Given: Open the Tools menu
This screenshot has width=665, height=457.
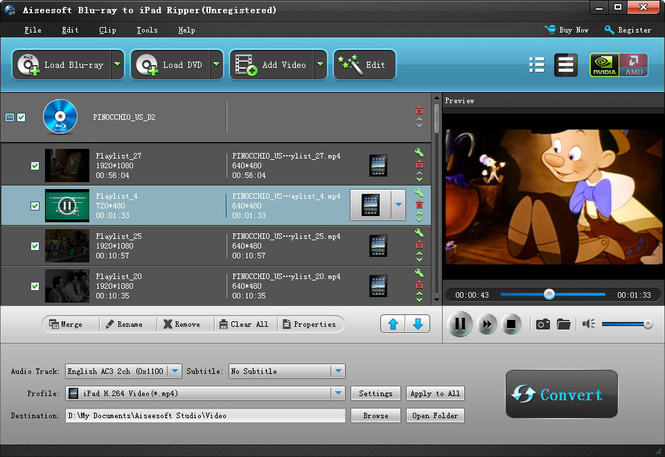Looking at the screenshot, I should (147, 30).
